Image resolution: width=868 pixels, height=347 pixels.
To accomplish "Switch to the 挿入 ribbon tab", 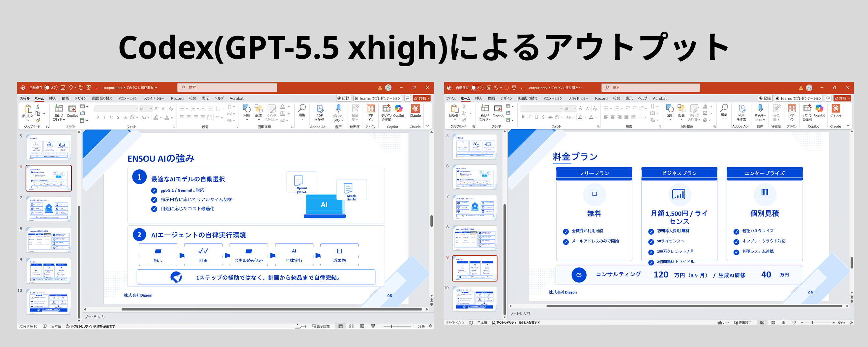I will (x=53, y=98).
